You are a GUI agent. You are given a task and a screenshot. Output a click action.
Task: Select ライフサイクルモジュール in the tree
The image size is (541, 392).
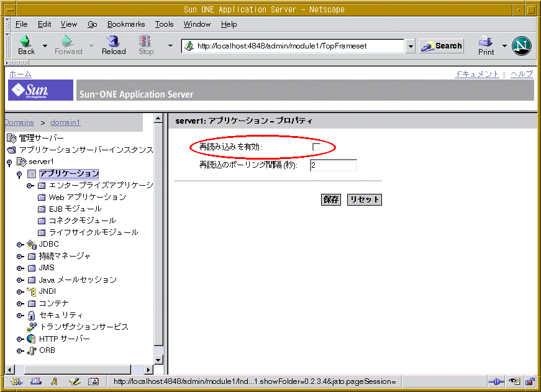coord(93,232)
